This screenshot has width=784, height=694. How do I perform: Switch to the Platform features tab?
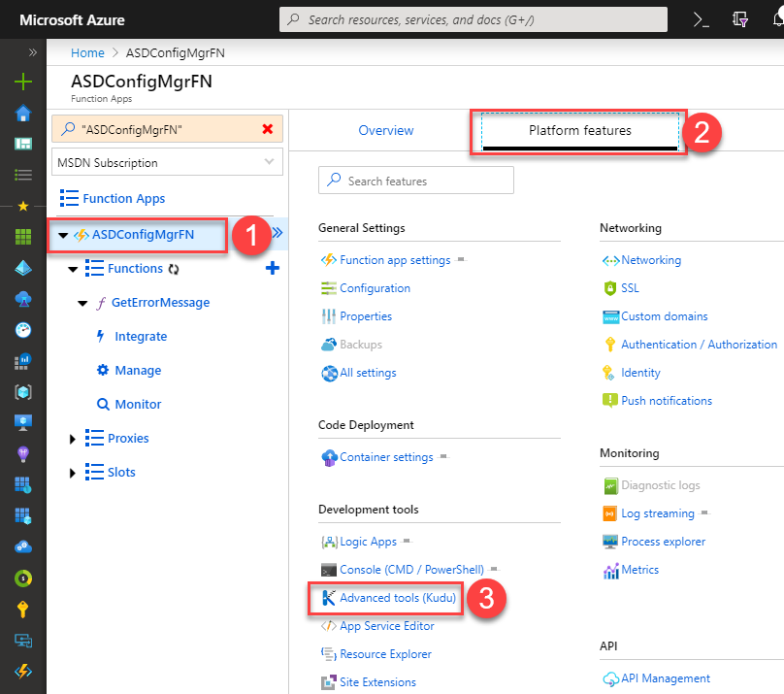[x=580, y=130]
